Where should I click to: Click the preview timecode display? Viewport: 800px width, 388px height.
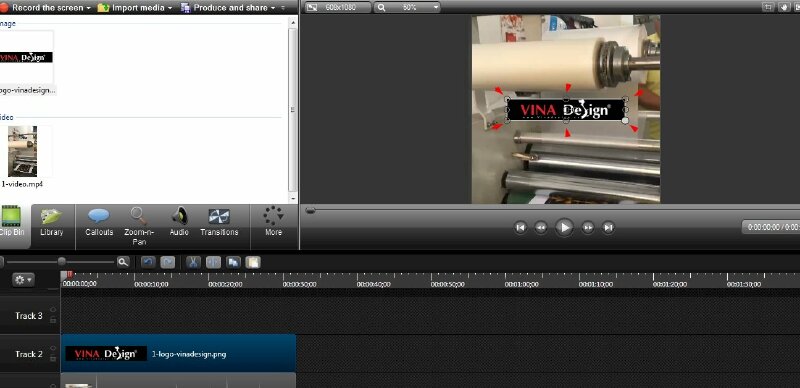click(x=770, y=227)
